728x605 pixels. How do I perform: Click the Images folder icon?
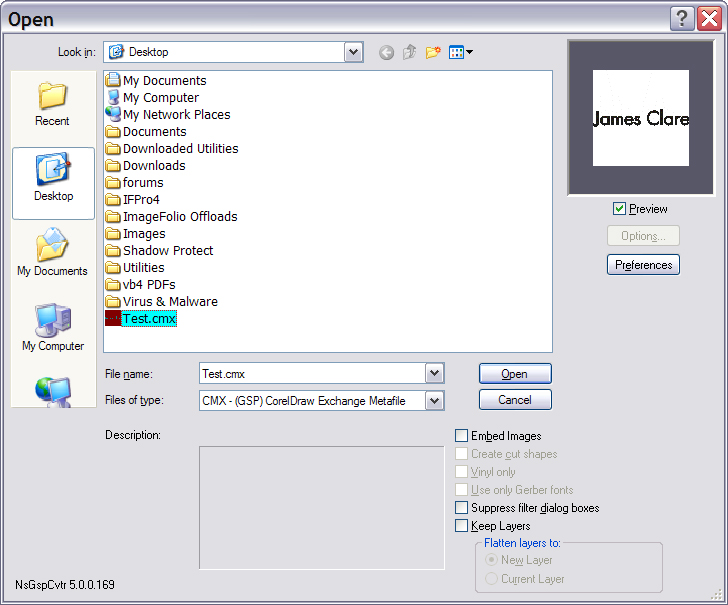[113, 234]
